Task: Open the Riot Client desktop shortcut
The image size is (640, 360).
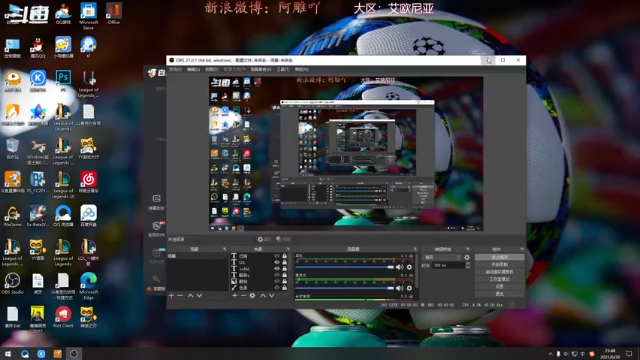Action: [63, 317]
